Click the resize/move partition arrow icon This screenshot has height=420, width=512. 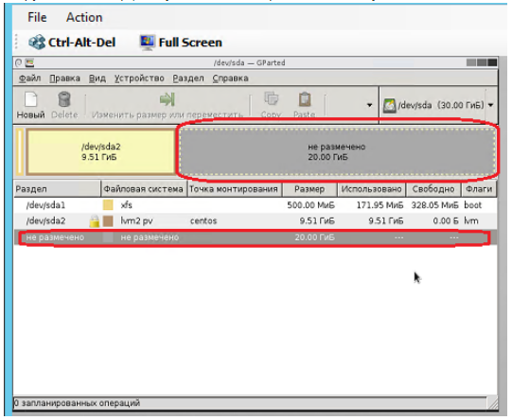click(x=168, y=99)
